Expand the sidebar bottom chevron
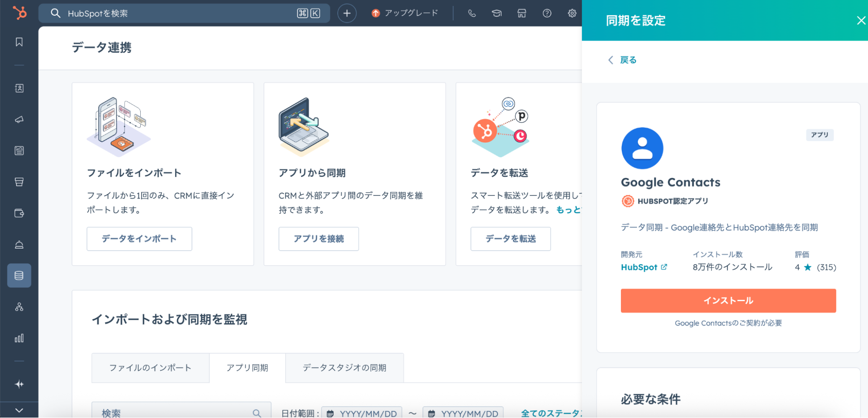This screenshot has width=868, height=418. pyautogui.click(x=19, y=410)
